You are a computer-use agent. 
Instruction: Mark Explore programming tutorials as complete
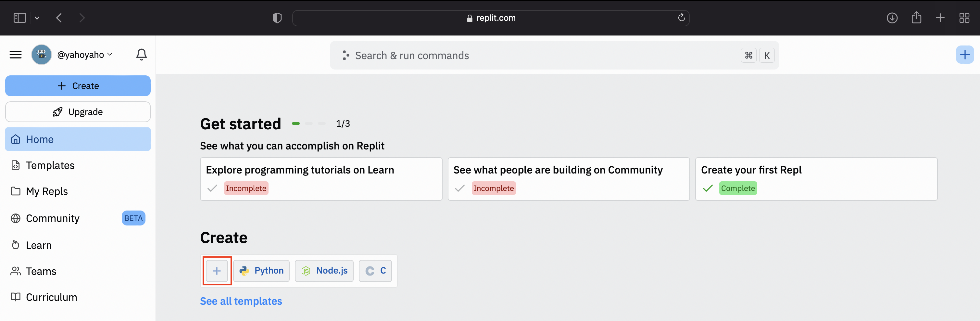click(x=212, y=188)
